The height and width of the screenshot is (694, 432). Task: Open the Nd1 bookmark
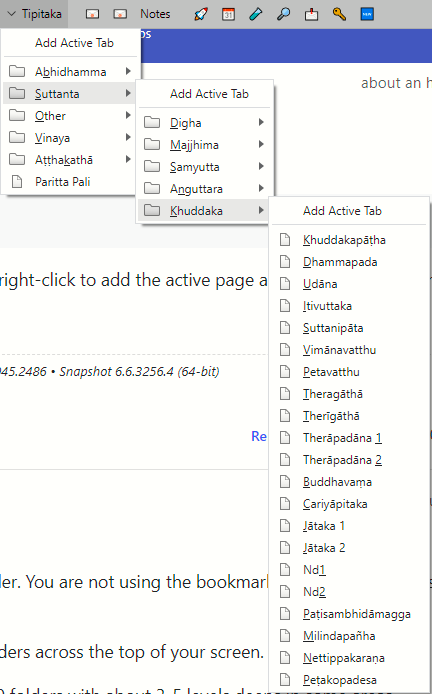349,570
